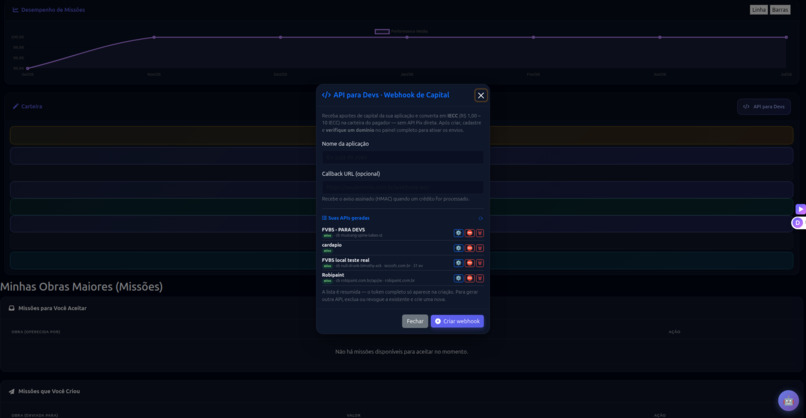
Task: Click the Criar webhook button
Action: click(x=457, y=321)
